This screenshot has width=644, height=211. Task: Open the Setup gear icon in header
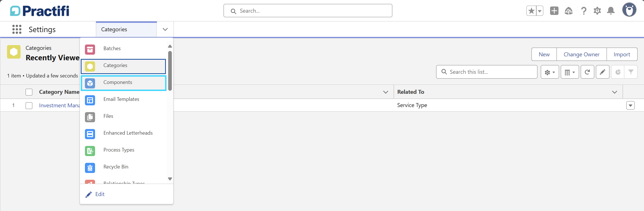597,11
